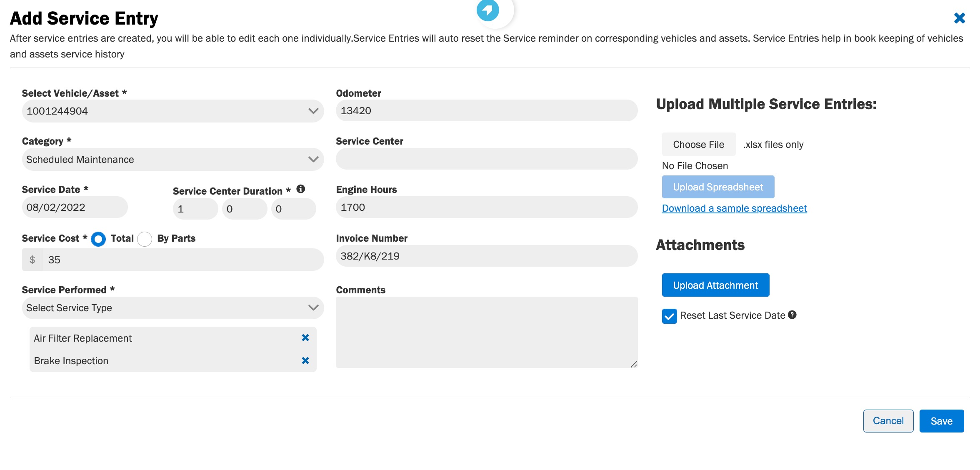Click Reset Last Service Date help icon

792,315
